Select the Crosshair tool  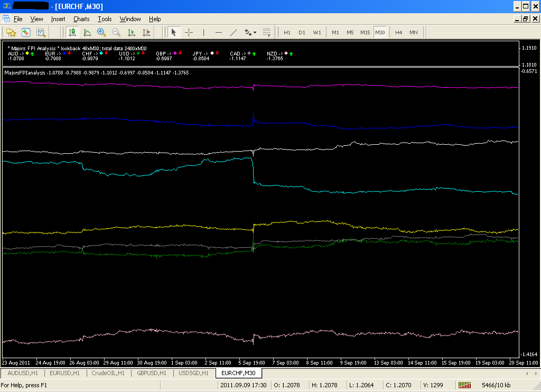coord(189,32)
